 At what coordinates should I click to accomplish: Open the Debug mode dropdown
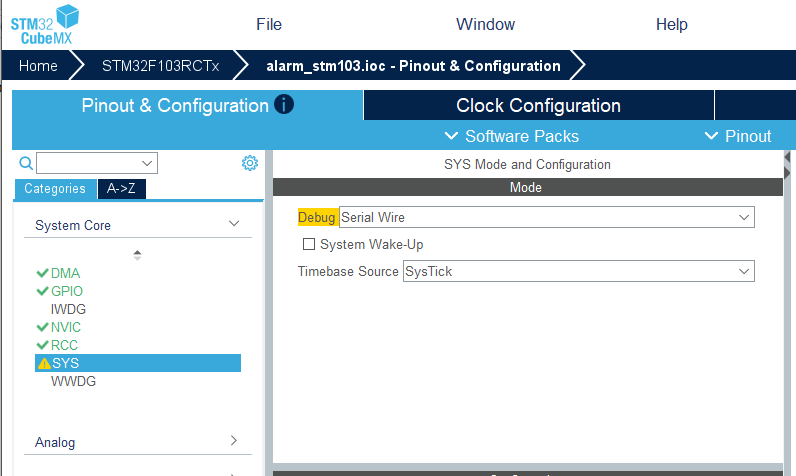point(547,217)
